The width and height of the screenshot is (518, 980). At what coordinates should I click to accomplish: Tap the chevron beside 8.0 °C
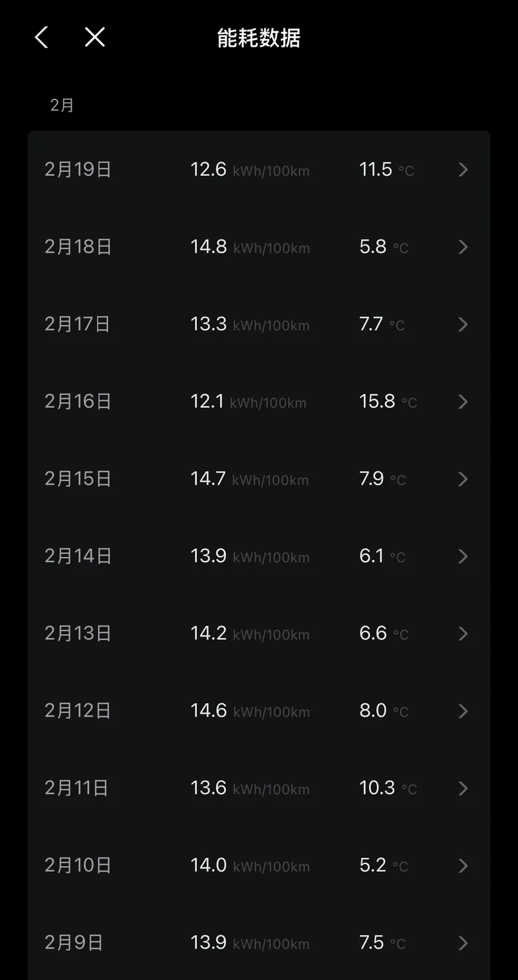click(x=463, y=711)
